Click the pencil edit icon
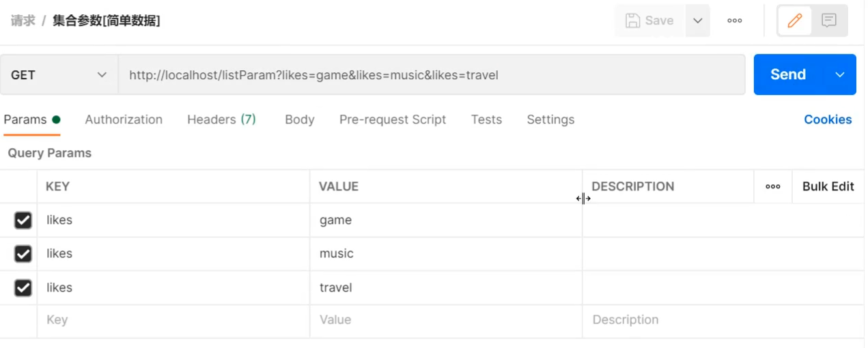 click(794, 20)
